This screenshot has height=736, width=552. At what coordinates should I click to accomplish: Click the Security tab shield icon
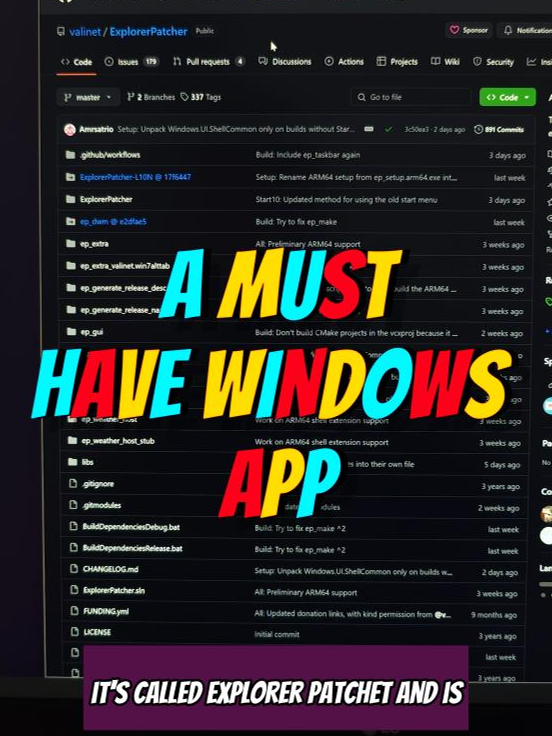(x=477, y=62)
